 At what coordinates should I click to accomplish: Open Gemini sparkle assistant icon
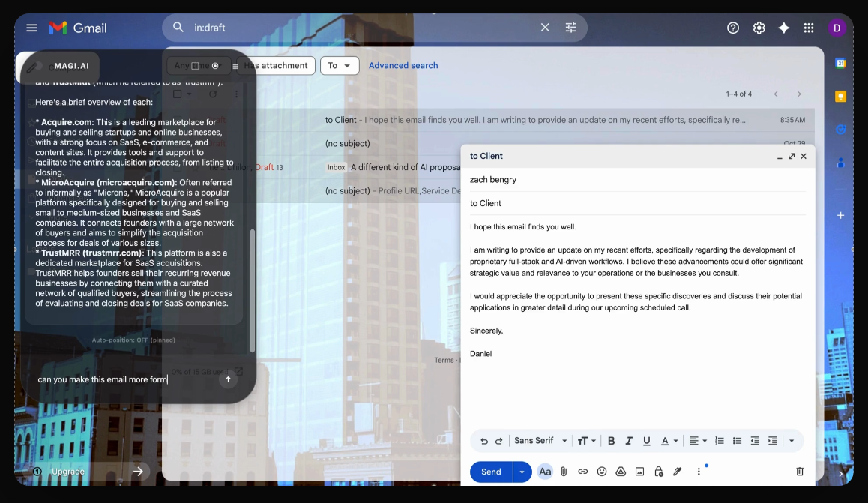click(784, 28)
